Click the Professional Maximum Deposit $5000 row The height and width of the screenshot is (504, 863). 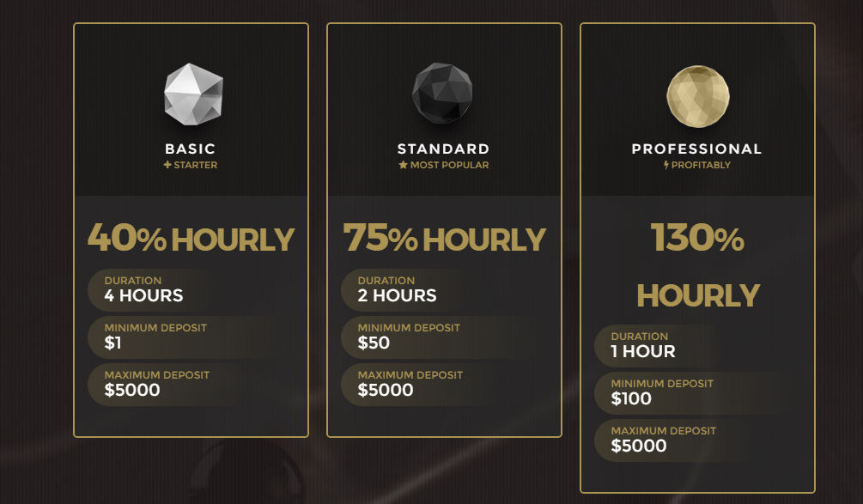pyautogui.click(x=698, y=440)
